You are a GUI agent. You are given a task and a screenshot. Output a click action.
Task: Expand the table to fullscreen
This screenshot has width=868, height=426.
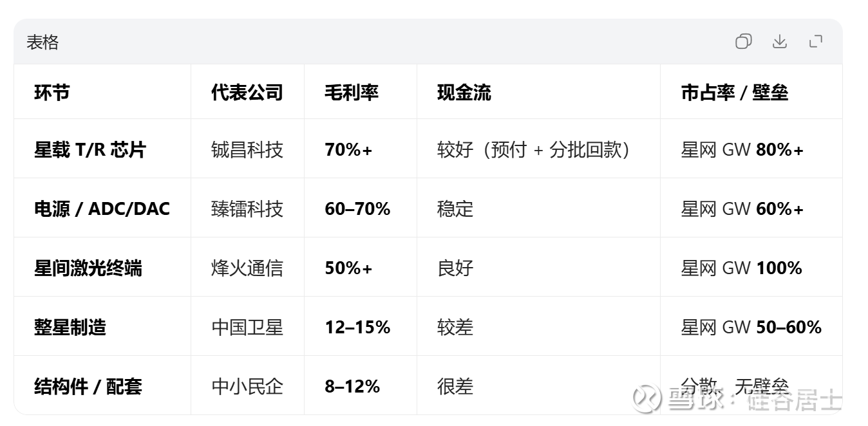click(815, 42)
